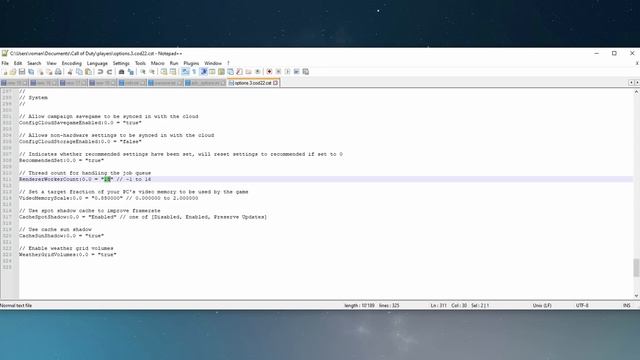Click the Print toolbar icon
This screenshot has height=360, width=640.
click(58, 72)
